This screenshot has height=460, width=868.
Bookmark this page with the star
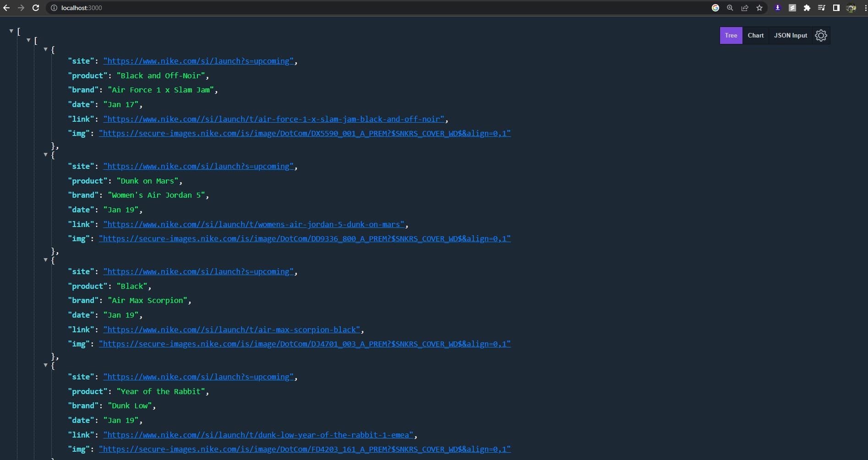(x=759, y=8)
